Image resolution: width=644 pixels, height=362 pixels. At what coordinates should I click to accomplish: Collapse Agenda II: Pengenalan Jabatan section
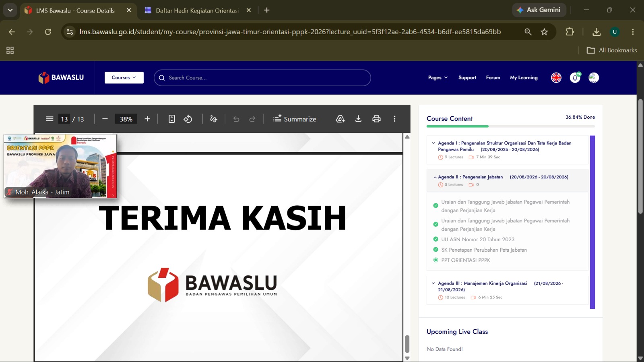[x=507, y=180]
